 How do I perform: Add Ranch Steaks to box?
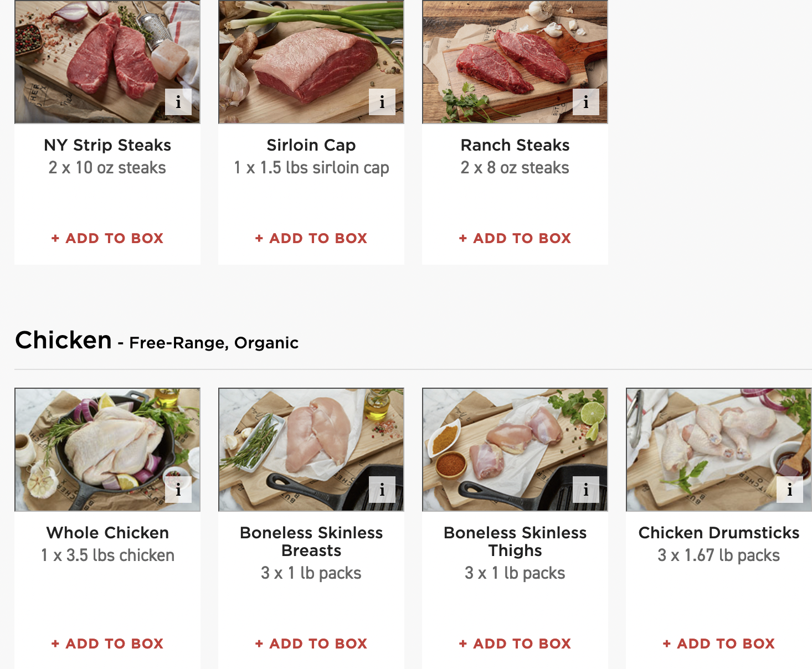click(515, 238)
